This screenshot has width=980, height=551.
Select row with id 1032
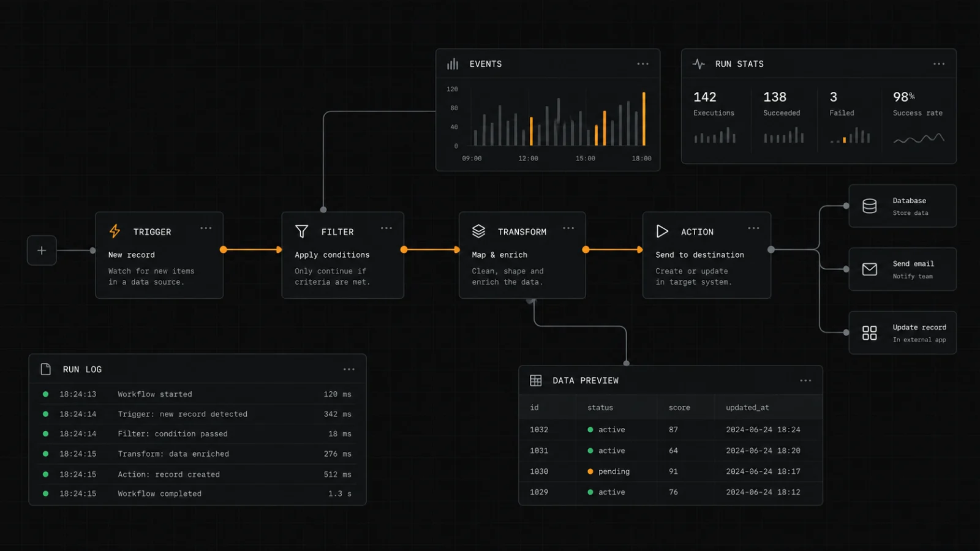coord(670,430)
